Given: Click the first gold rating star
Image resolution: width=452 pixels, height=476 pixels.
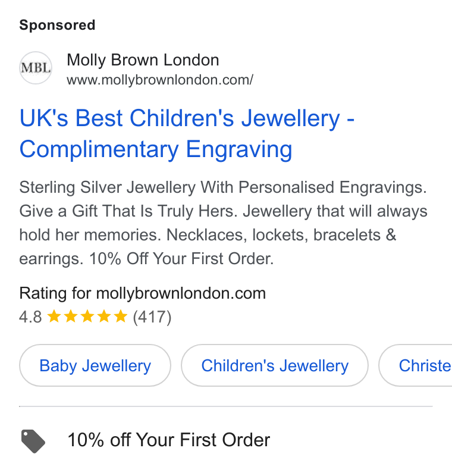Looking at the screenshot, I should click(x=54, y=316).
